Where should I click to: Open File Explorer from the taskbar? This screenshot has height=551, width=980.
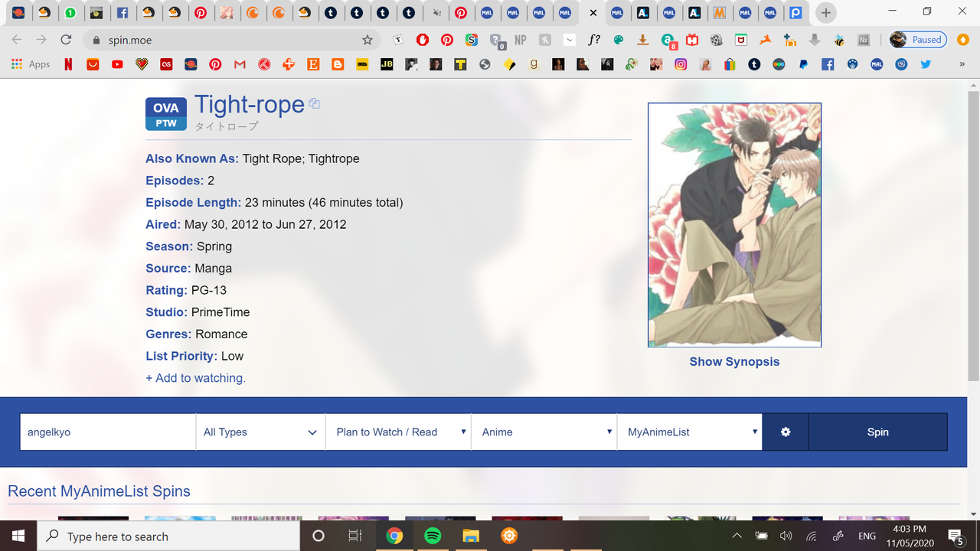[x=470, y=536]
